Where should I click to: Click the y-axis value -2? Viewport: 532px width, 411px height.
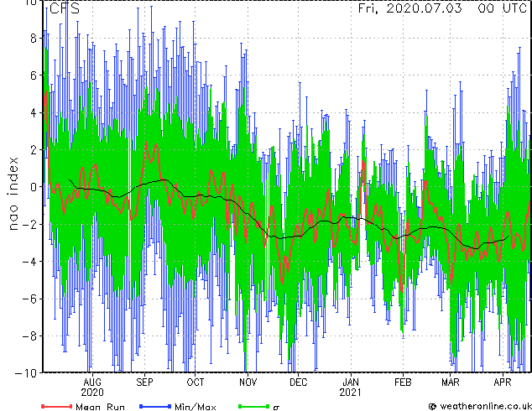tap(30, 224)
